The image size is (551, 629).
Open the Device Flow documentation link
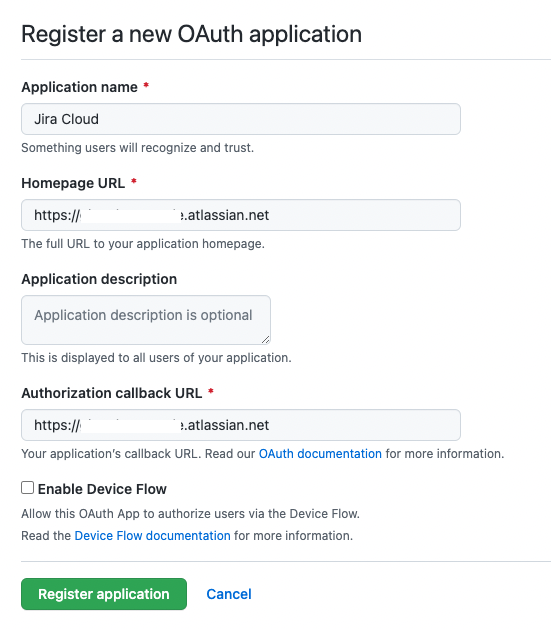click(x=152, y=536)
